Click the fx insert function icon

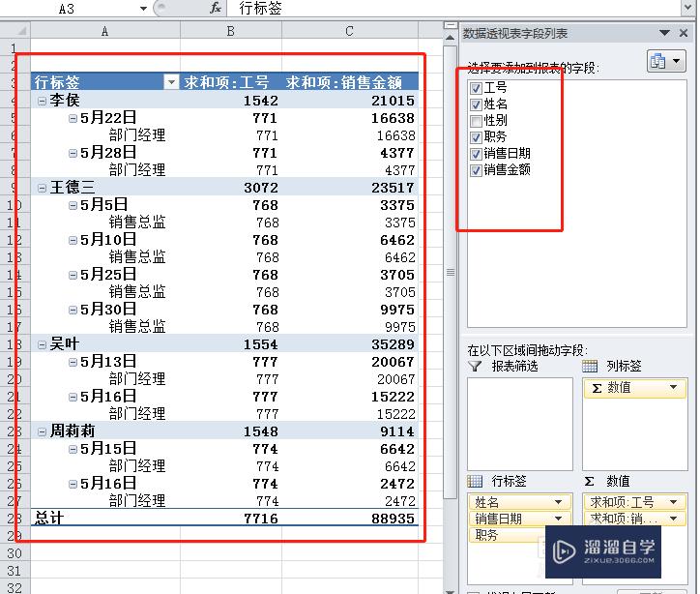pos(216,8)
